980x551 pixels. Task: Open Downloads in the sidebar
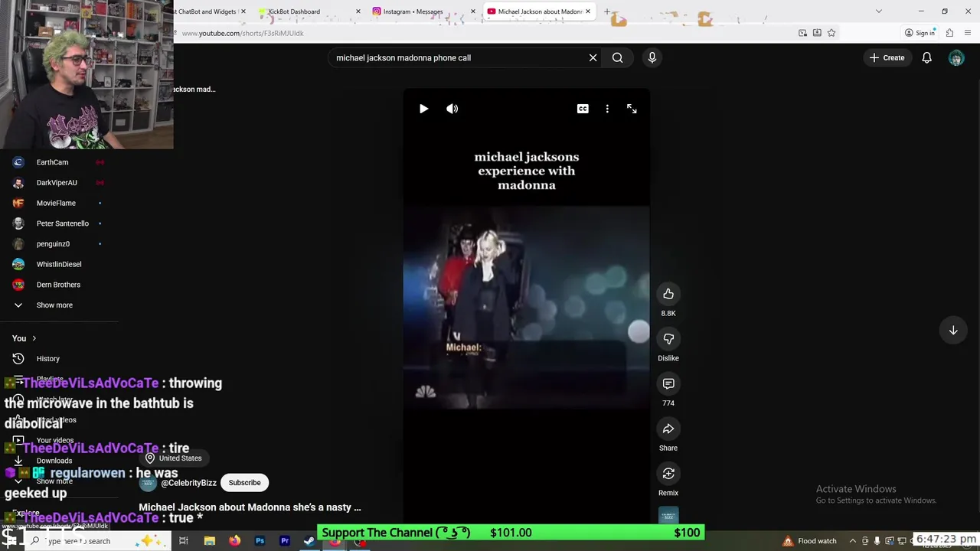(x=54, y=461)
